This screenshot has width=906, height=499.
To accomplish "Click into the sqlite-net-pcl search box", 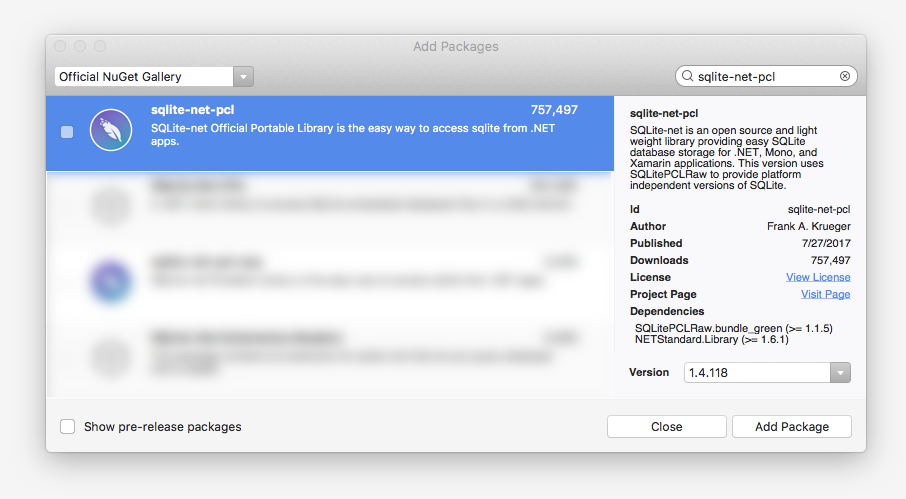I will pyautogui.click(x=766, y=76).
